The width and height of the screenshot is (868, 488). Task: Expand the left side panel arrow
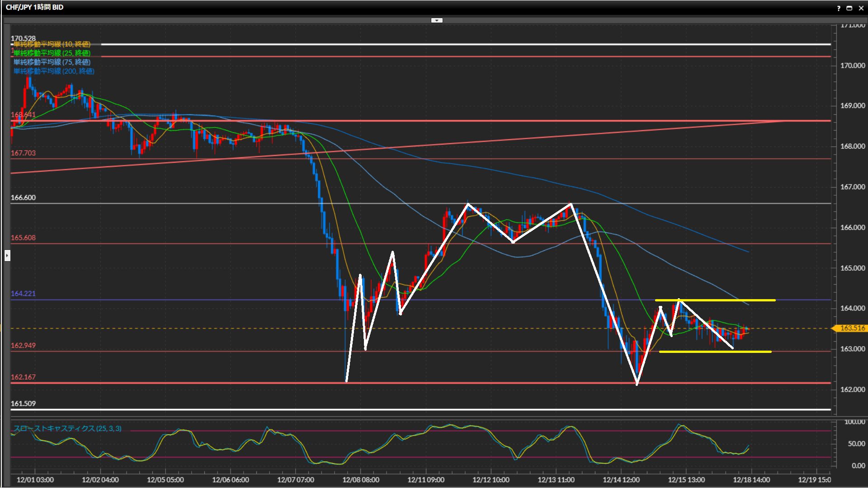7,256
